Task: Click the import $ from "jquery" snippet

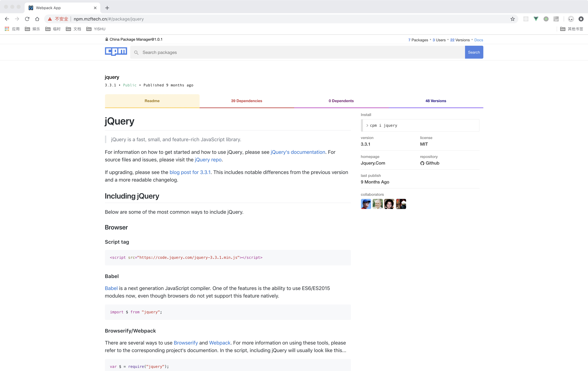Action: pyautogui.click(x=227, y=312)
